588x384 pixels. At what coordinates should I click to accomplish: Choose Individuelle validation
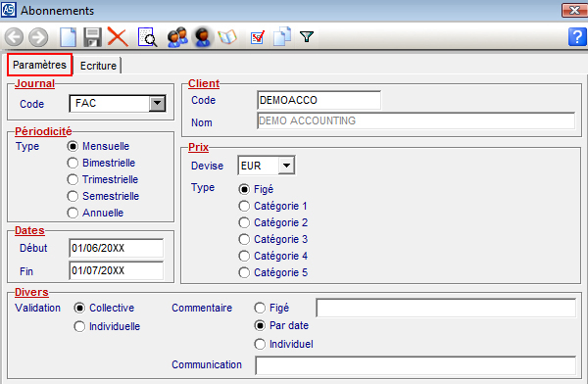tap(107, 326)
